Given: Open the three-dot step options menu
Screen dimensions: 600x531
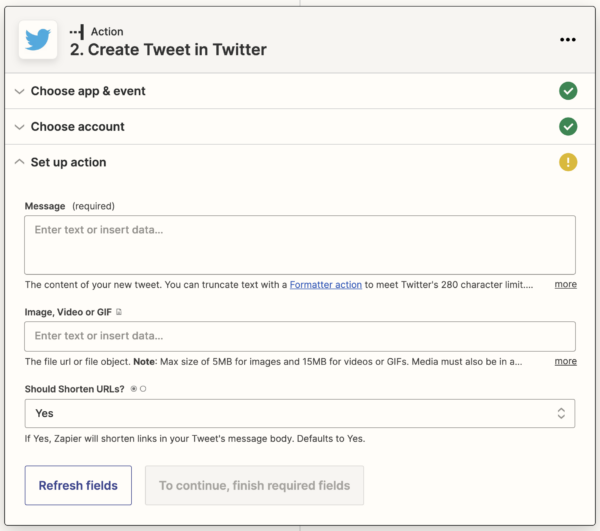Looking at the screenshot, I should click(567, 40).
